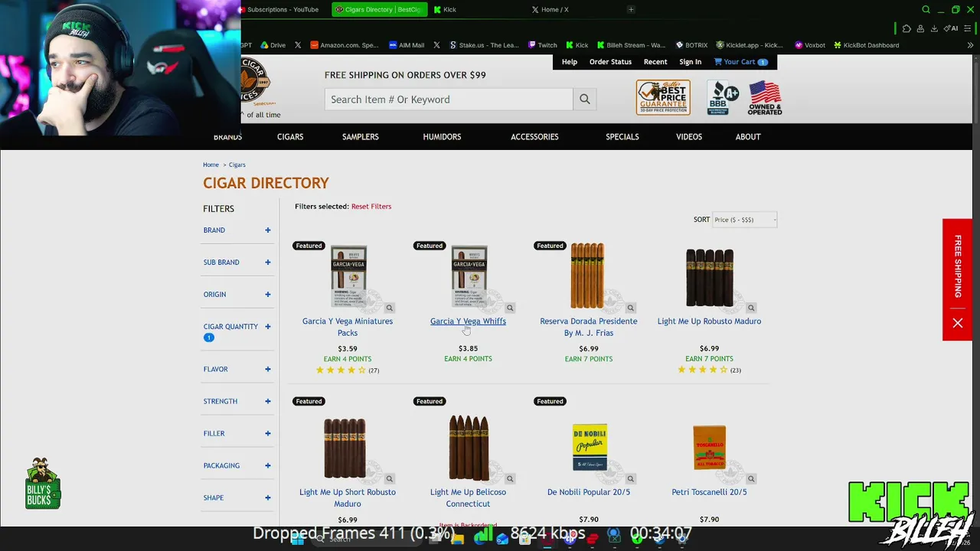The height and width of the screenshot is (551, 980).
Task: Open the AIM Mail bookmark
Action: coord(407,45)
